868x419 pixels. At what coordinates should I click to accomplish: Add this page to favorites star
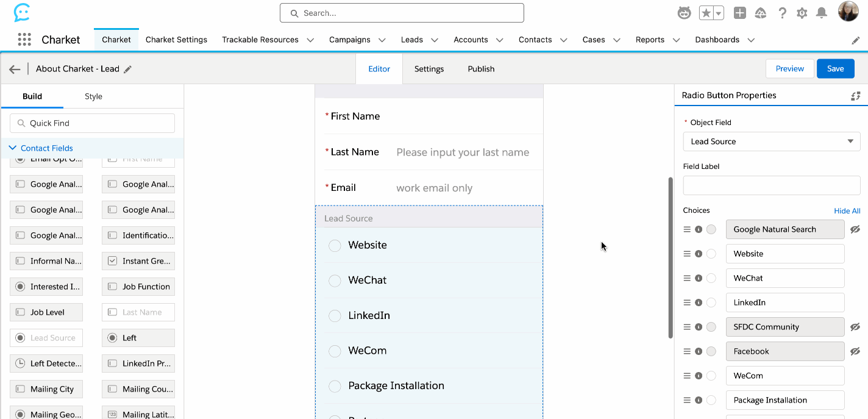[x=706, y=13]
